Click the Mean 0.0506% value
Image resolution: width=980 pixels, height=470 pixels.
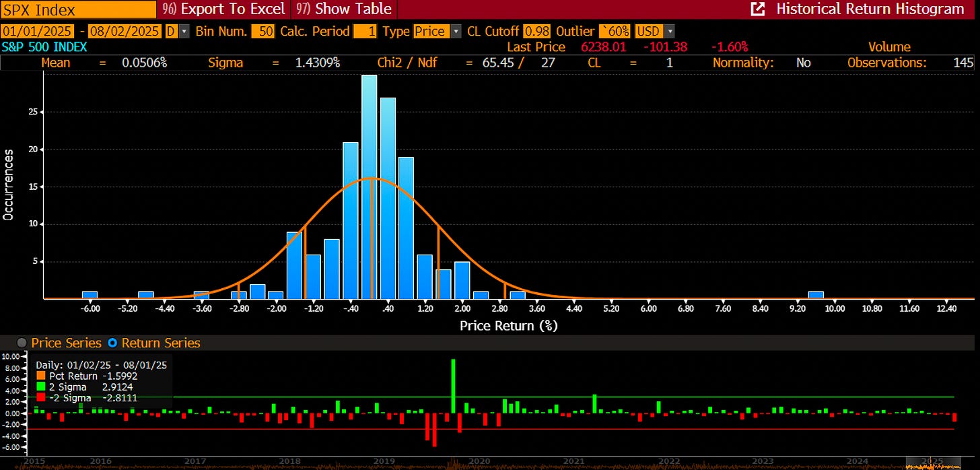[144, 62]
